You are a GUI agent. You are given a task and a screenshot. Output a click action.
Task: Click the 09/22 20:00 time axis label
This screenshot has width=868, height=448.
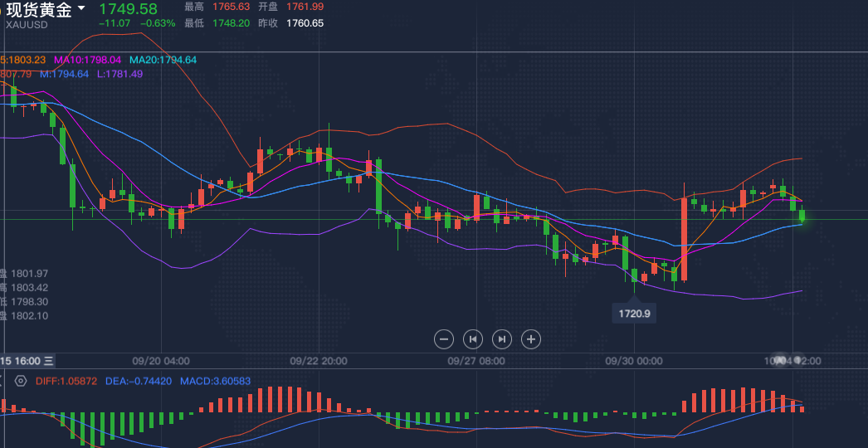(x=318, y=361)
